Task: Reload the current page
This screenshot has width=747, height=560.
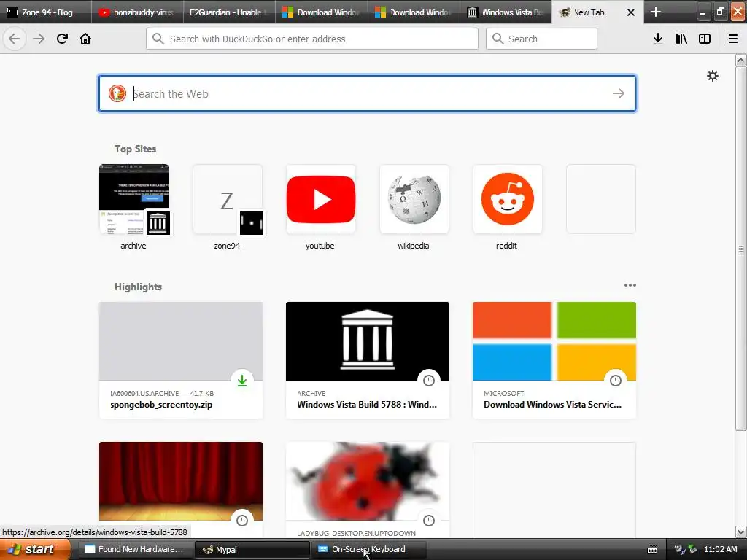Action: pyautogui.click(x=62, y=39)
